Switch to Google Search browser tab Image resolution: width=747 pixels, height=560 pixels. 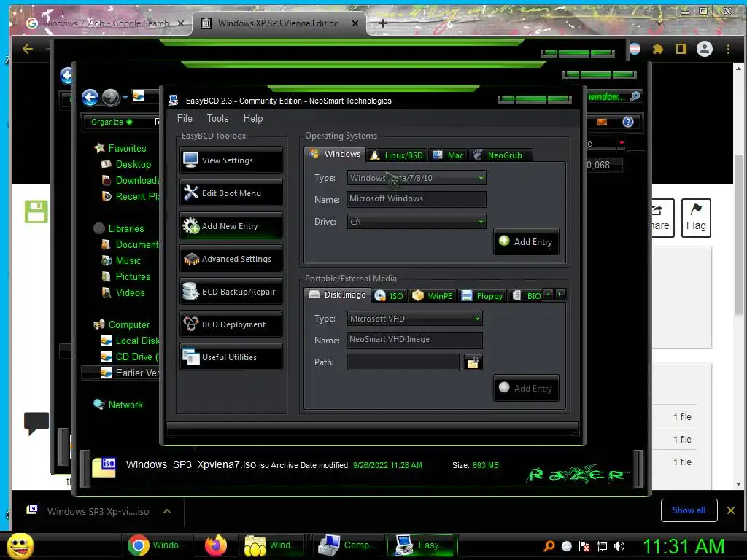[105, 23]
